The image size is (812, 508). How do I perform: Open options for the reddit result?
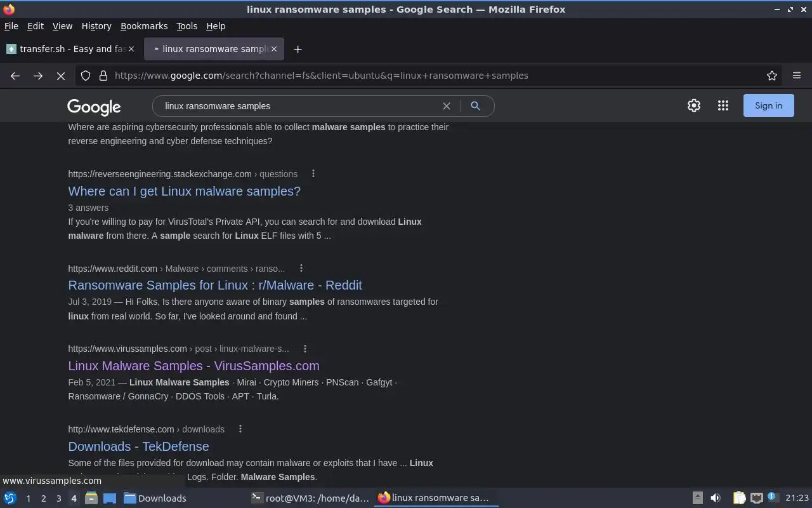(x=301, y=268)
